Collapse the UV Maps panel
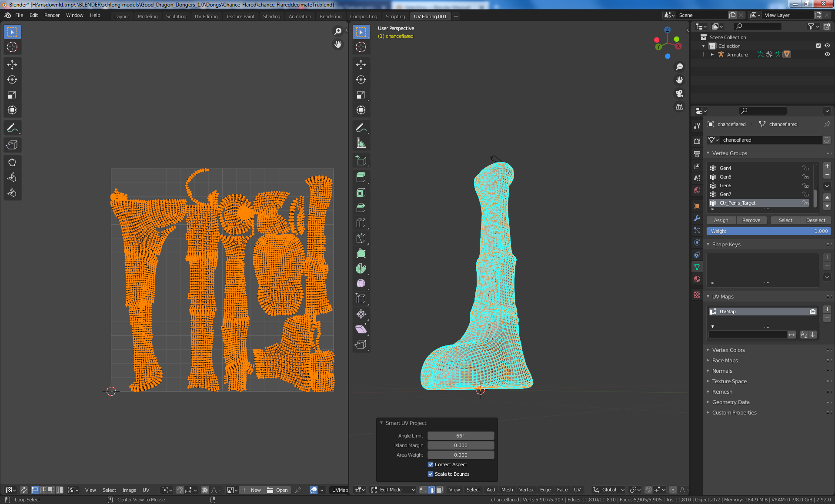Screen dimensions: 835x504 point(708,296)
